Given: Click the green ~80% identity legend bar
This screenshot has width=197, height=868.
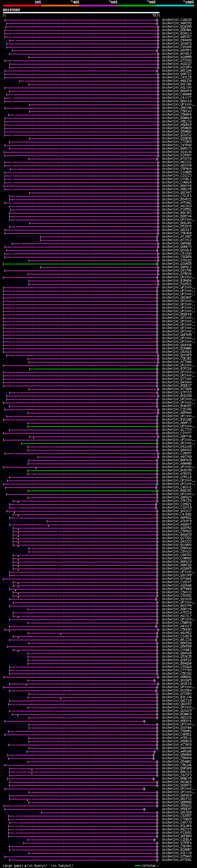Looking at the screenshot, I should 137,6.
